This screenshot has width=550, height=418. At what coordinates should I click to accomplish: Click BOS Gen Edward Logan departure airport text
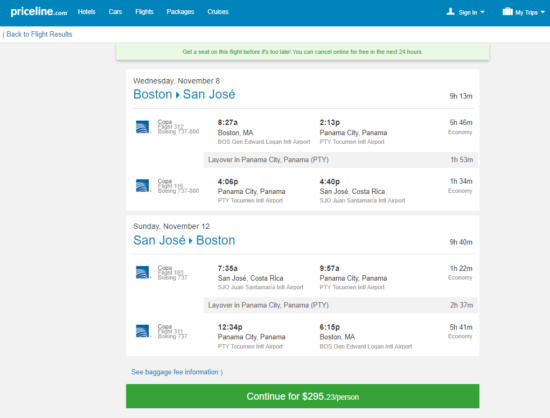(x=264, y=142)
